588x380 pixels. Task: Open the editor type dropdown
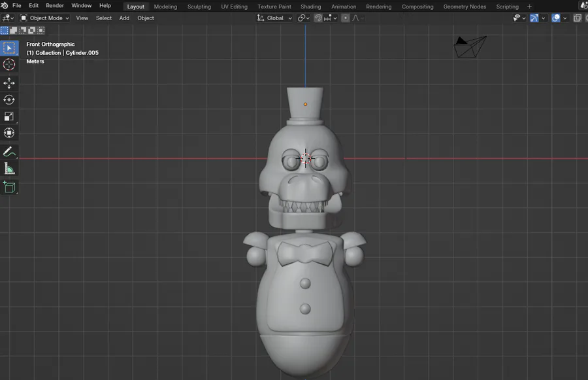[8, 18]
